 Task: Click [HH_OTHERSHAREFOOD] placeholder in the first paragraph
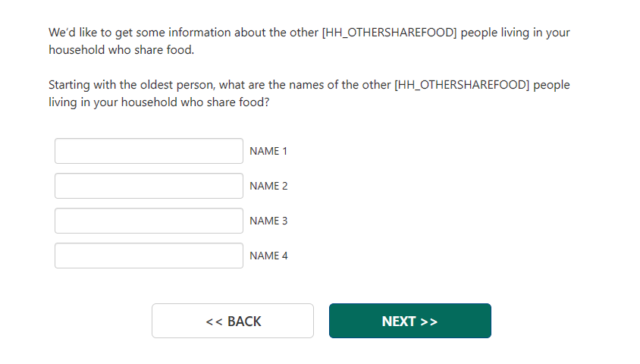(x=389, y=33)
